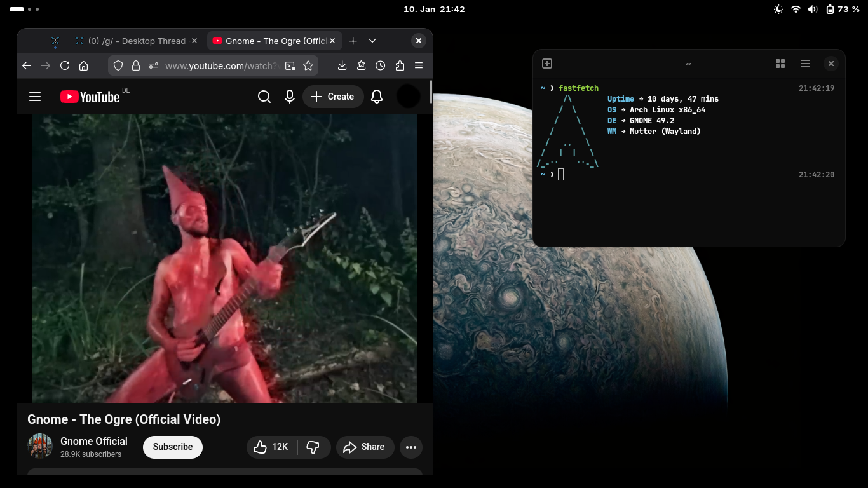Expand the list all tabs chevron
This screenshot has height=488, width=868.
tap(372, 41)
